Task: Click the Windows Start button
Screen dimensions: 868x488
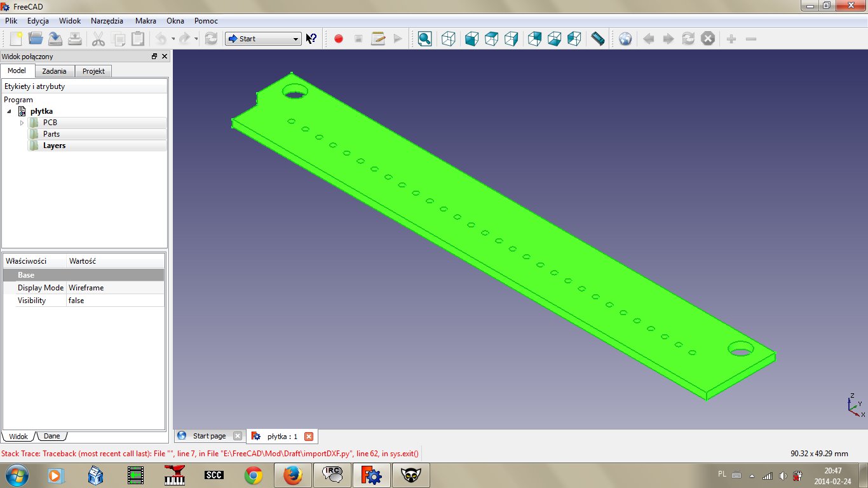Action: [x=15, y=475]
